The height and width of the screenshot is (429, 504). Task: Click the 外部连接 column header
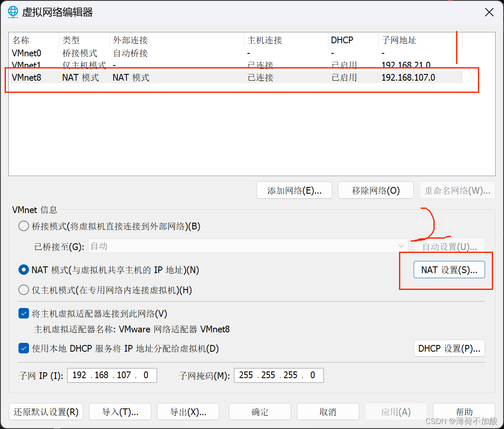(177, 40)
